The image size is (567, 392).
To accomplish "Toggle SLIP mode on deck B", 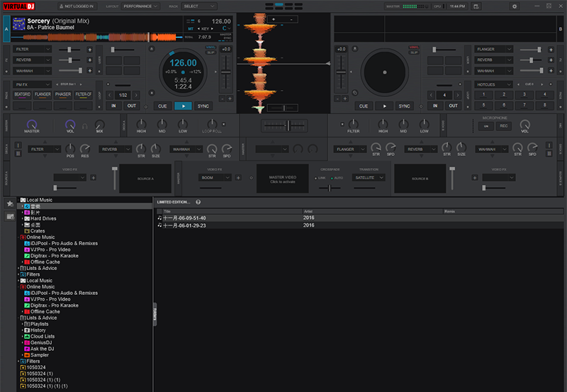I will point(414,52).
